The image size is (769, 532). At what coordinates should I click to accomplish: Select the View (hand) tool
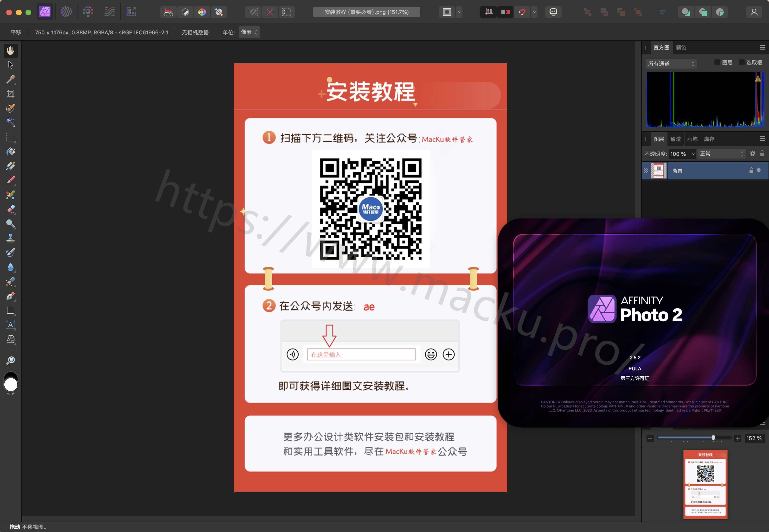pyautogui.click(x=11, y=51)
